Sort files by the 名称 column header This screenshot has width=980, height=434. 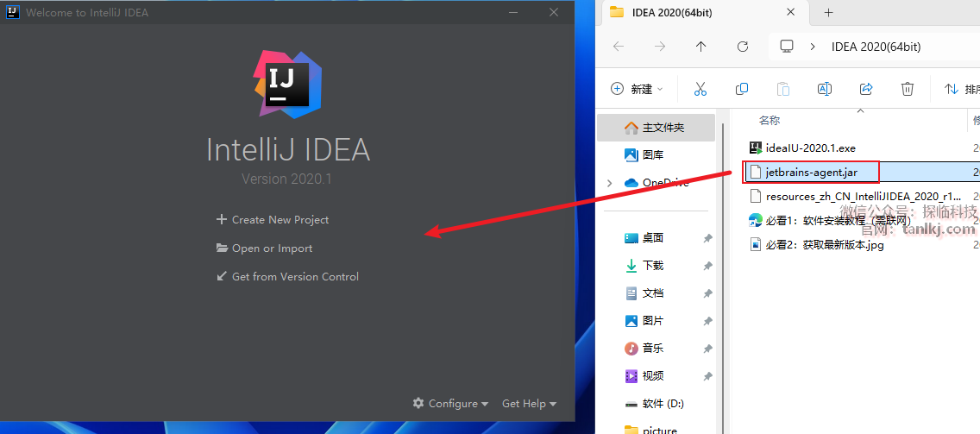pyautogui.click(x=770, y=120)
